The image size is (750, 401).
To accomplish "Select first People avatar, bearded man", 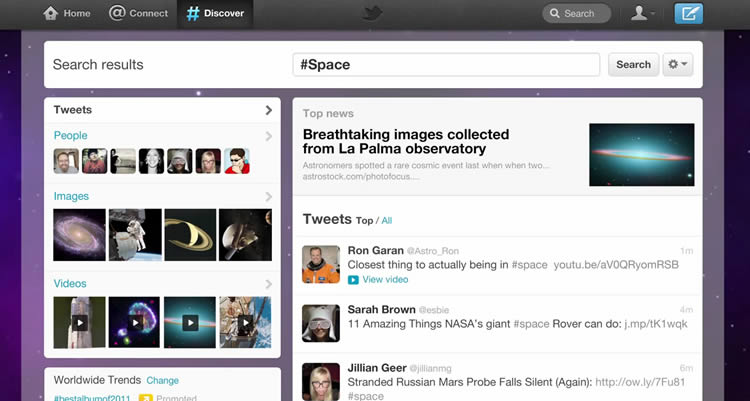I will click(x=66, y=161).
